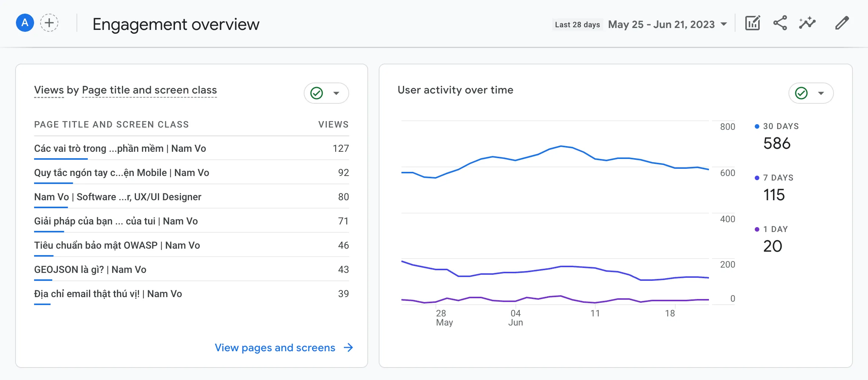Toggle the 30 DAYS legend entry
Image resolution: width=868 pixels, height=380 pixels.
point(781,126)
